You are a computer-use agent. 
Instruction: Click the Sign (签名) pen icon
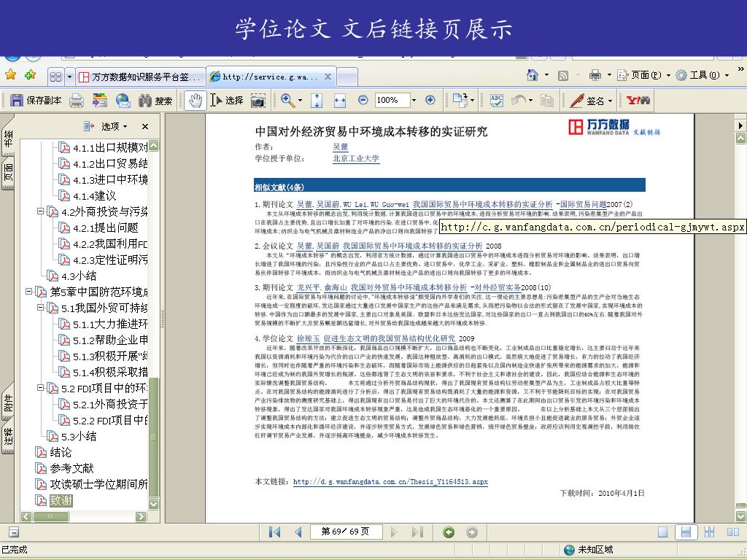(x=577, y=101)
